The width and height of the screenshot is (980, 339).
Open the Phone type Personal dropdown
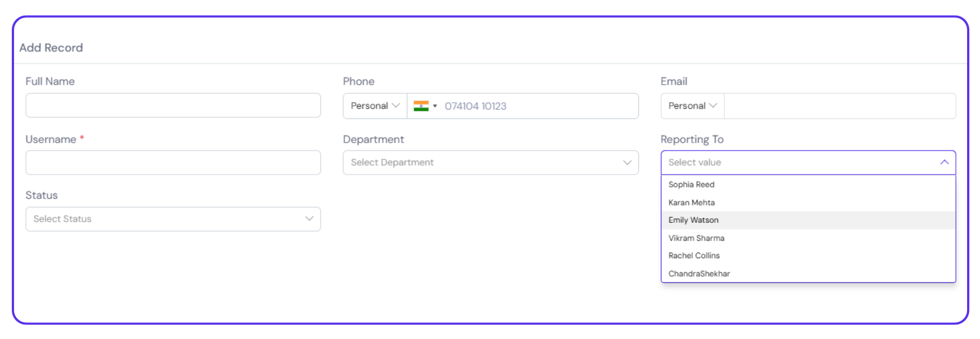coord(375,106)
